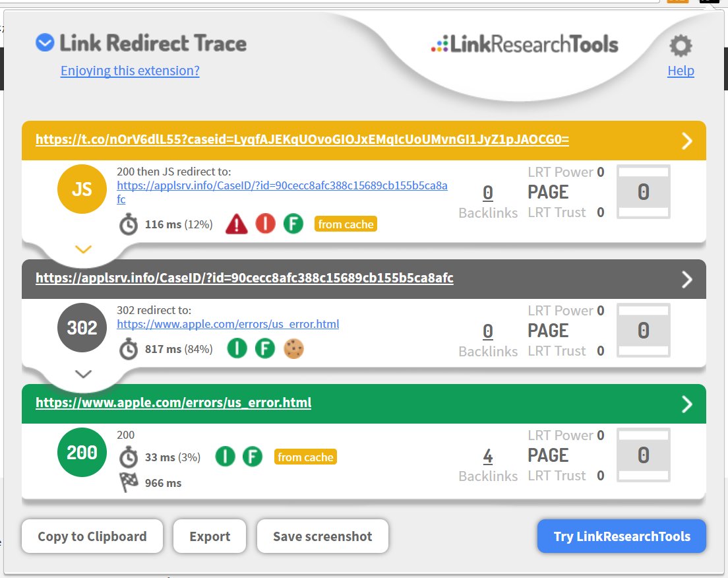The image size is (728, 578).
Task: Click the green I icon in 200 row
Action: tap(225, 457)
